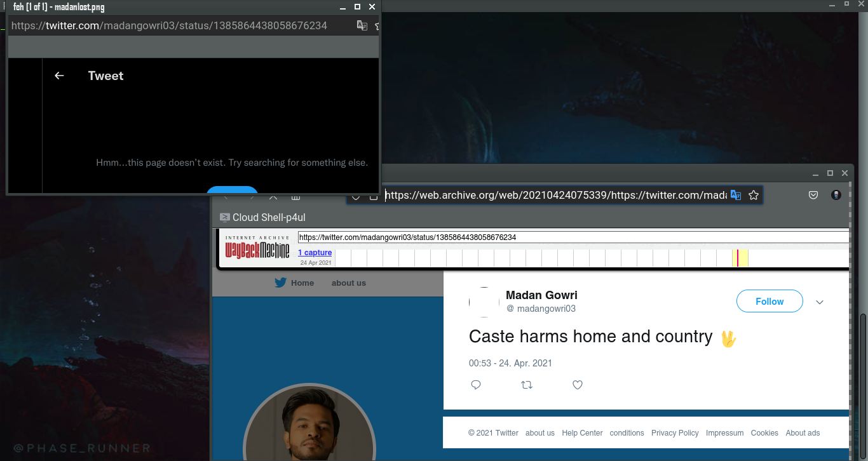Screen dimensions: 868x461
Task: Click the translate page icon in the browser address bar
Action: pos(736,195)
